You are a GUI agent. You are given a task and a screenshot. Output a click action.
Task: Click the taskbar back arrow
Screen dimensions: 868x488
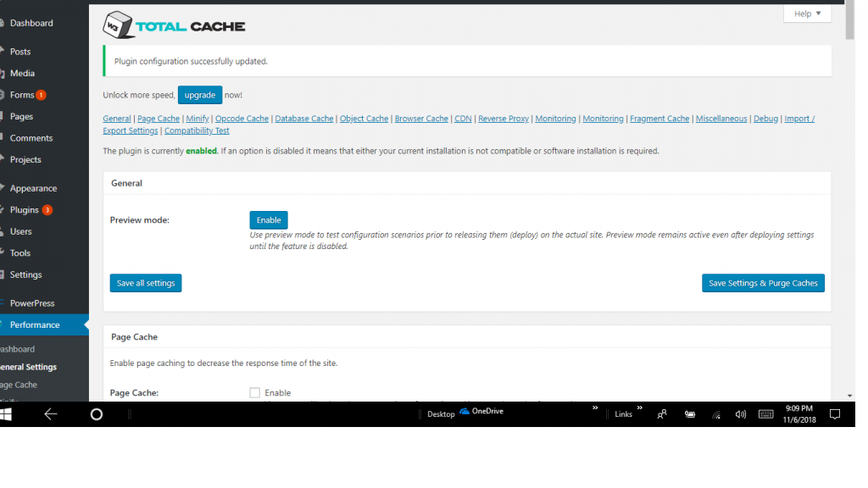click(x=50, y=414)
